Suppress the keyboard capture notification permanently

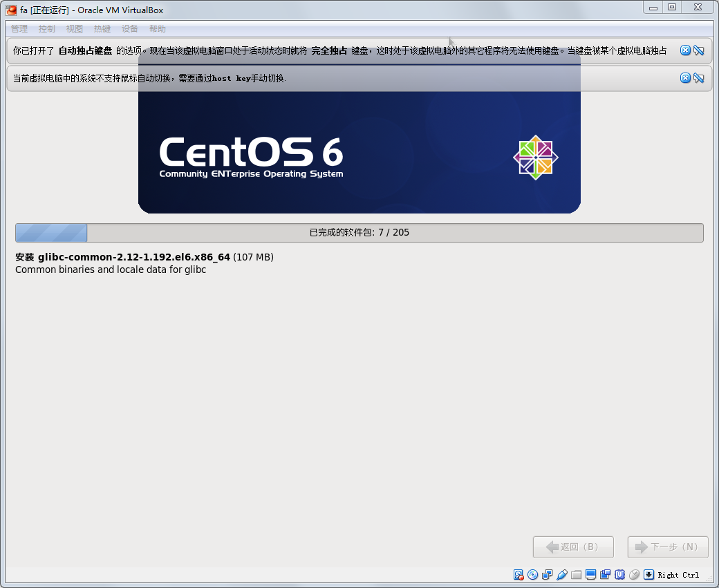pyautogui.click(x=699, y=50)
